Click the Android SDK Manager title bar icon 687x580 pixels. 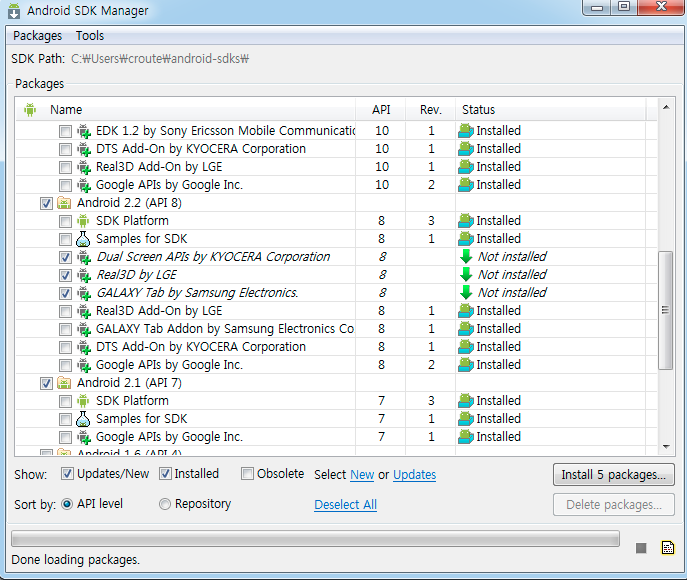click(x=14, y=11)
